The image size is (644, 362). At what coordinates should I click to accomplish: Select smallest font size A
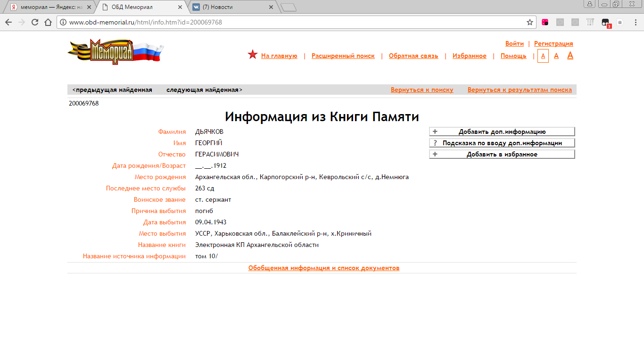point(543,56)
